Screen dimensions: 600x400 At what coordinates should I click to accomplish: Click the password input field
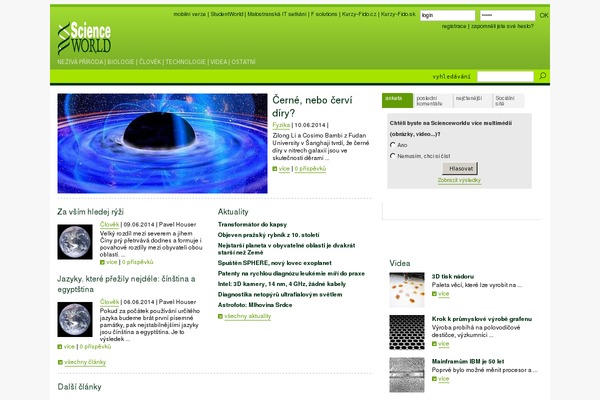507,15
